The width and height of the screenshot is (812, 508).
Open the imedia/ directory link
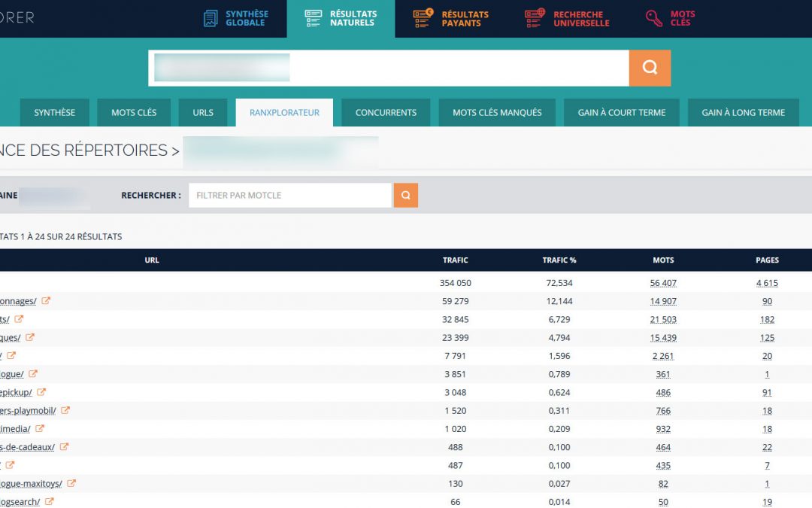[x=15, y=429]
